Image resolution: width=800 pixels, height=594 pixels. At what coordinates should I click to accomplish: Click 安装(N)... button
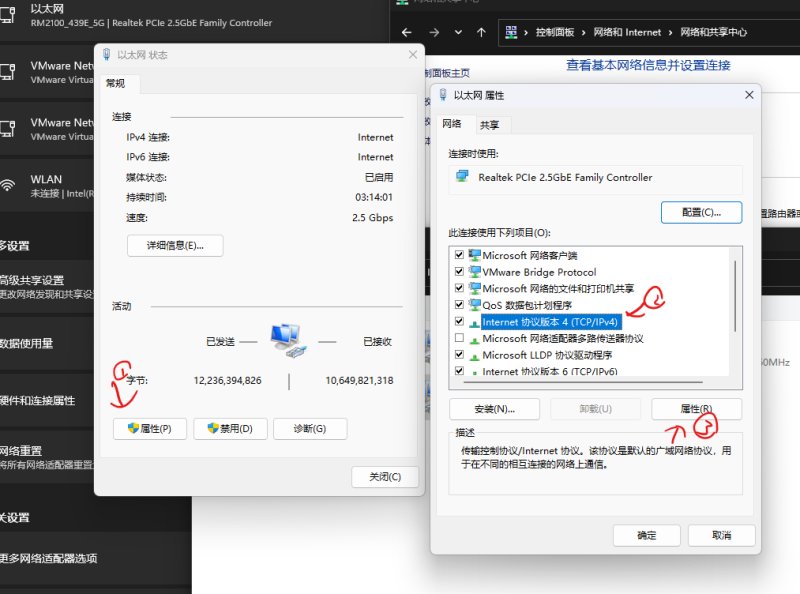[x=494, y=409]
